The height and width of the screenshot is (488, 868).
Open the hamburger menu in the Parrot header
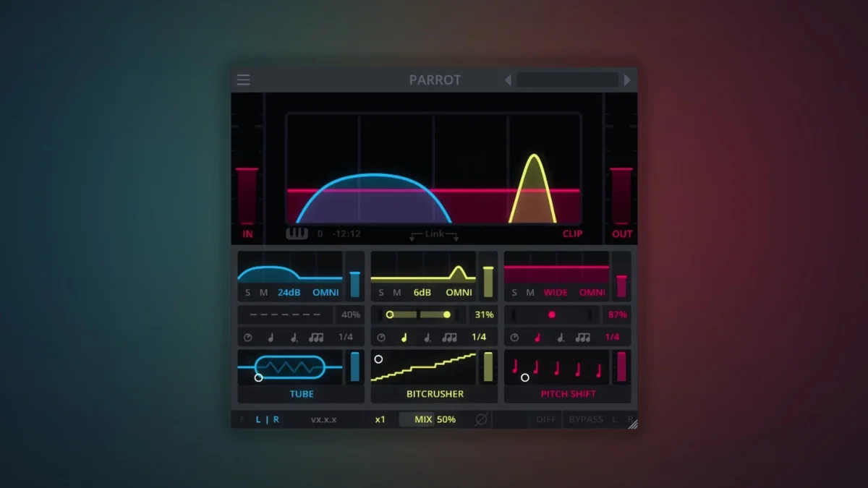coord(244,80)
